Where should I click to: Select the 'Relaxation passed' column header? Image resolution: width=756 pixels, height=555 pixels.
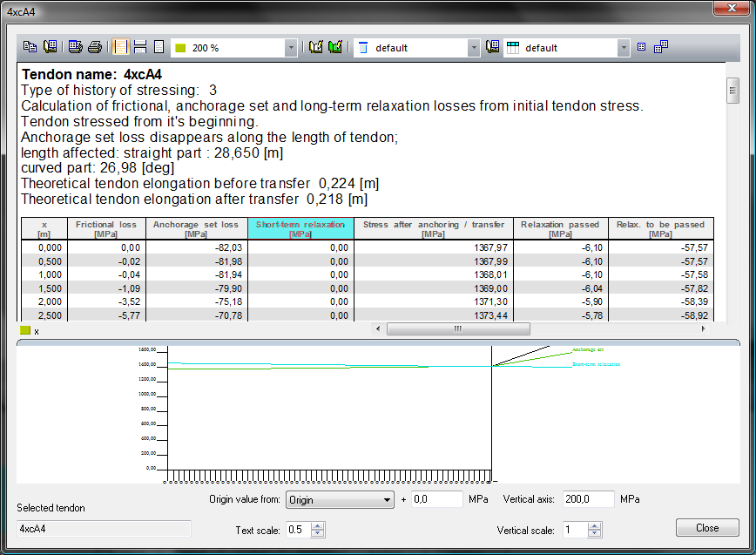[560, 228]
